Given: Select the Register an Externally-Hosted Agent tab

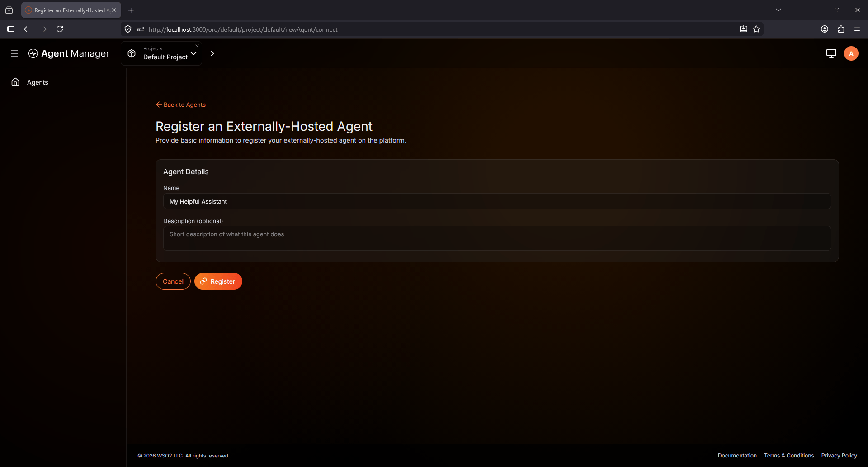Looking at the screenshot, I should tap(71, 10).
